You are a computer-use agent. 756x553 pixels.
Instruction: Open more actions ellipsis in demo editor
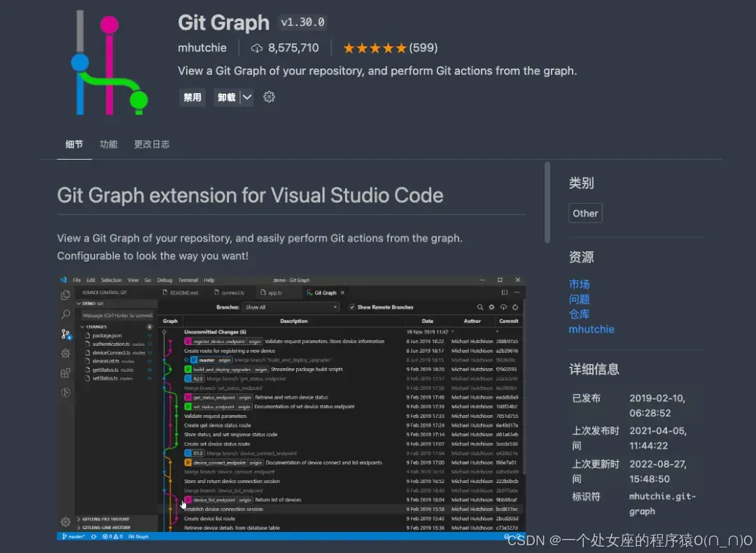click(x=517, y=292)
